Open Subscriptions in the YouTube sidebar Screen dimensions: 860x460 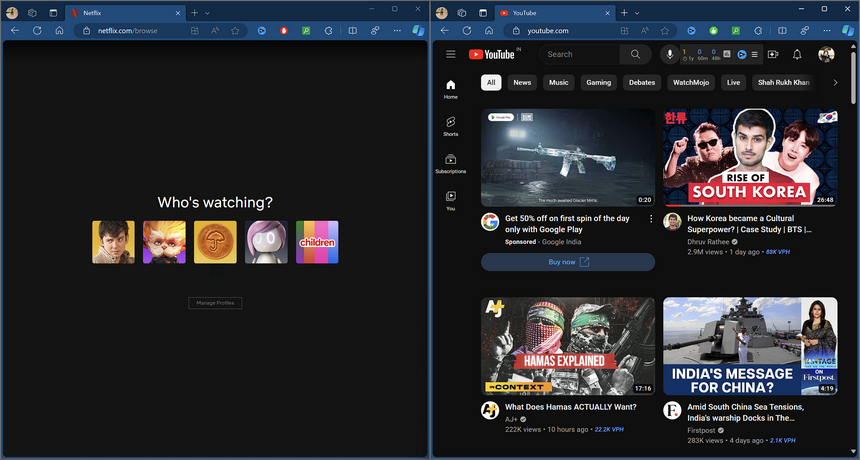coord(451,164)
